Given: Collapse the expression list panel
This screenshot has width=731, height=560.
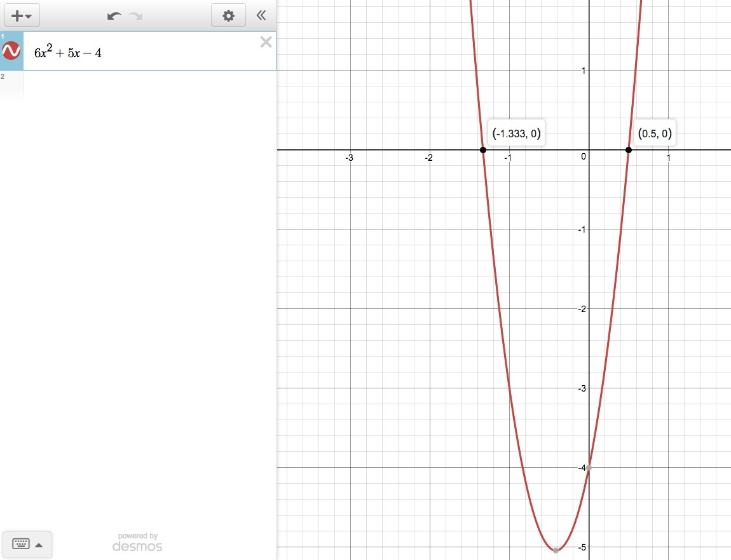Looking at the screenshot, I should 261,15.
